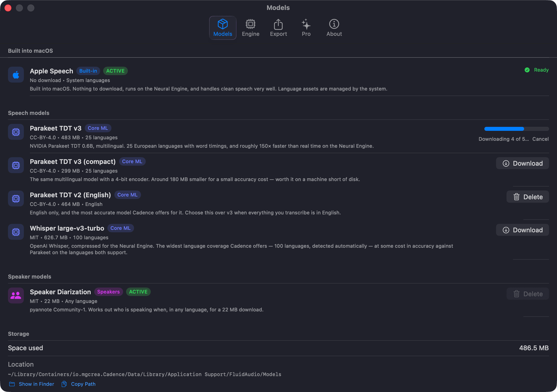Image resolution: width=557 pixels, height=392 pixels.
Task: Click the ACTIVE badge on Speaker Diarization
Action: tap(138, 292)
